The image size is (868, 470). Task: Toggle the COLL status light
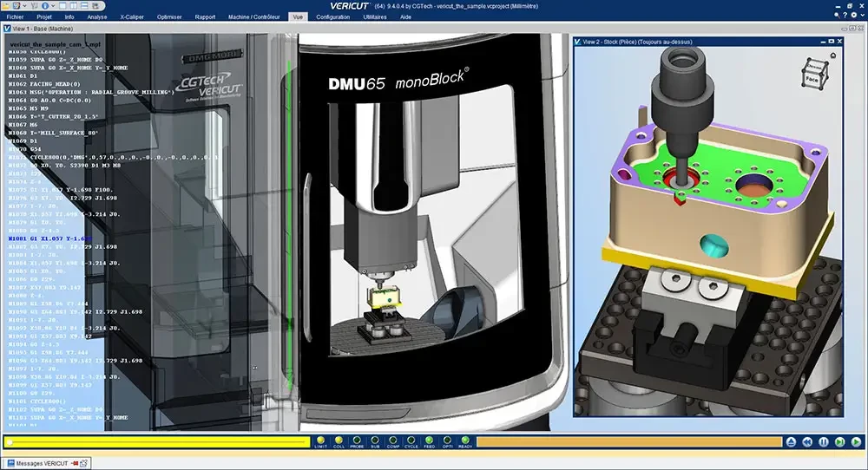pos(339,441)
